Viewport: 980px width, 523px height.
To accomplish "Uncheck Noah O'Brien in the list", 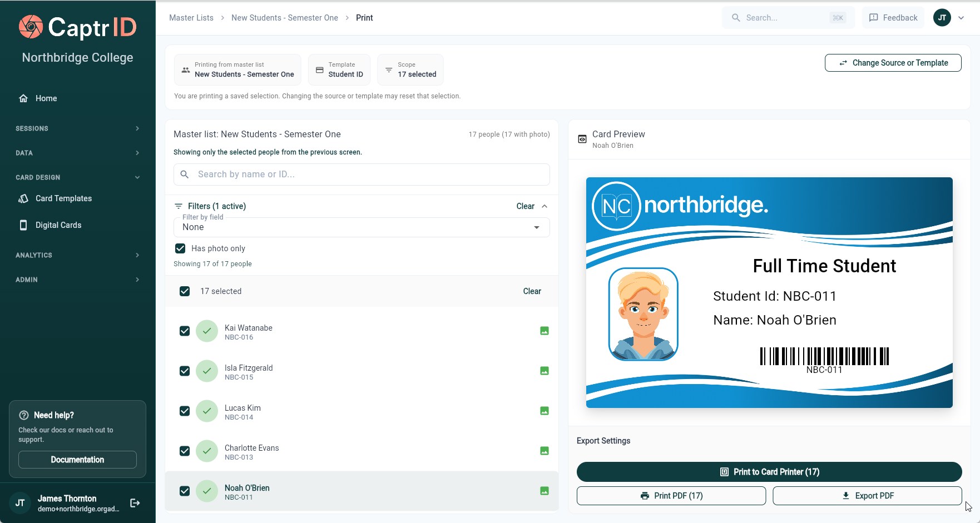I will click(x=184, y=491).
